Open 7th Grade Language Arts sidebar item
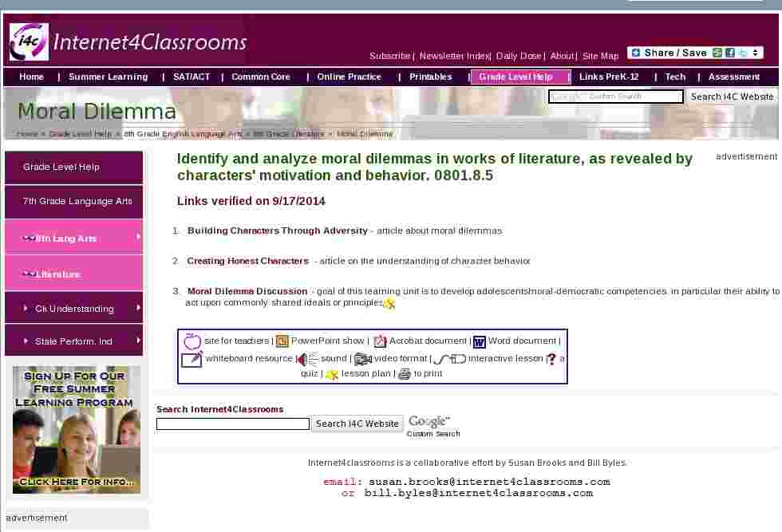 [73, 201]
